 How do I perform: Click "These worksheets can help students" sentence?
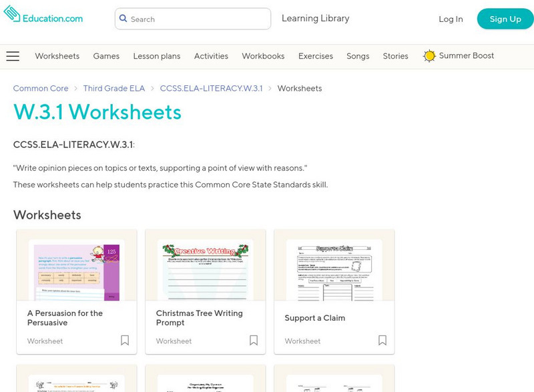pyautogui.click(x=170, y=185)
